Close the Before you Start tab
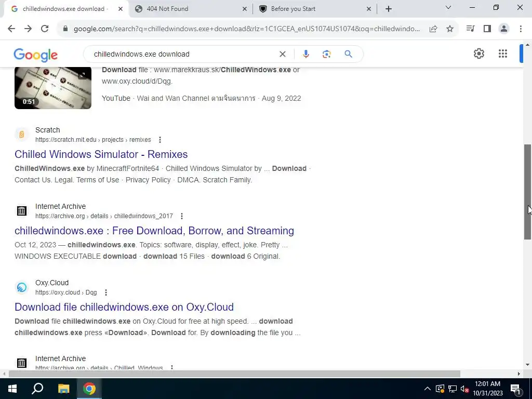The height and width of the screenshot is (399, 532). [369, 9]
